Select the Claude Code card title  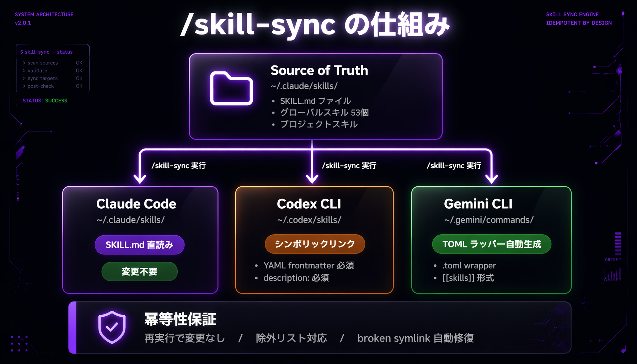point(136,204)
